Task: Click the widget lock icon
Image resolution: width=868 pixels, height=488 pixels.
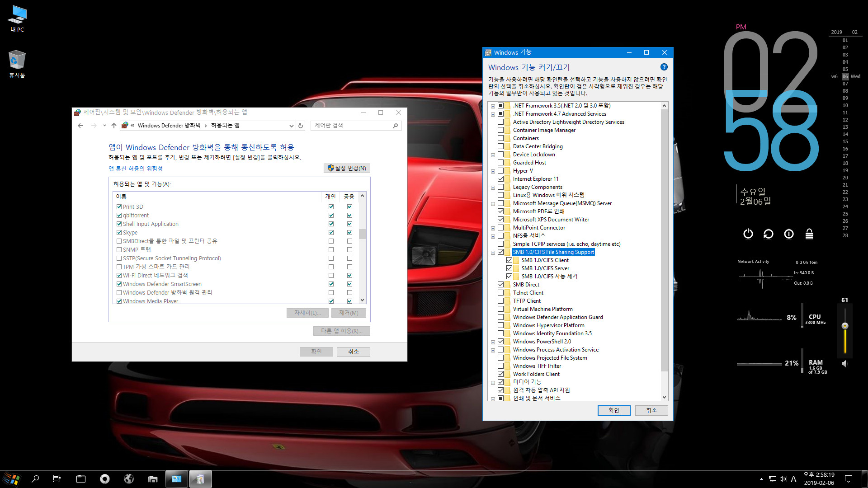Action: coord(809,234)
